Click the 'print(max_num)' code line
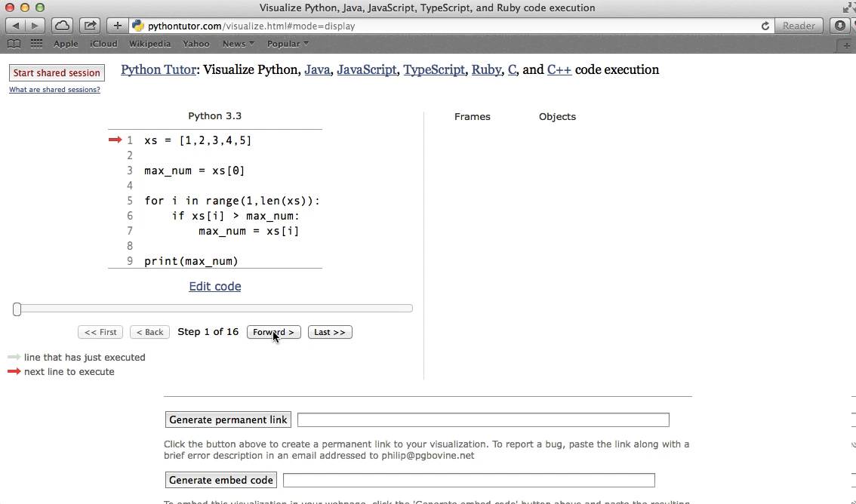Screen dimensions: 856x504 (191, 261)
